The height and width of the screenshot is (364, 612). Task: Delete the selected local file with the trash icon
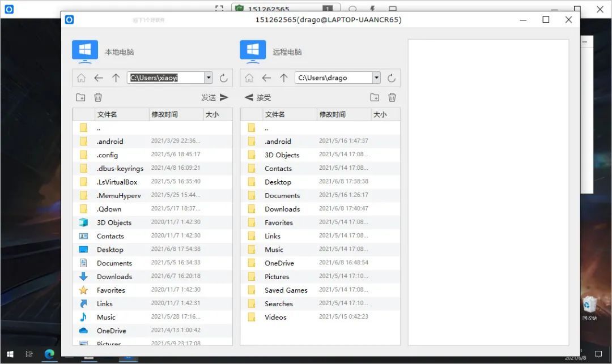[98, 97]
